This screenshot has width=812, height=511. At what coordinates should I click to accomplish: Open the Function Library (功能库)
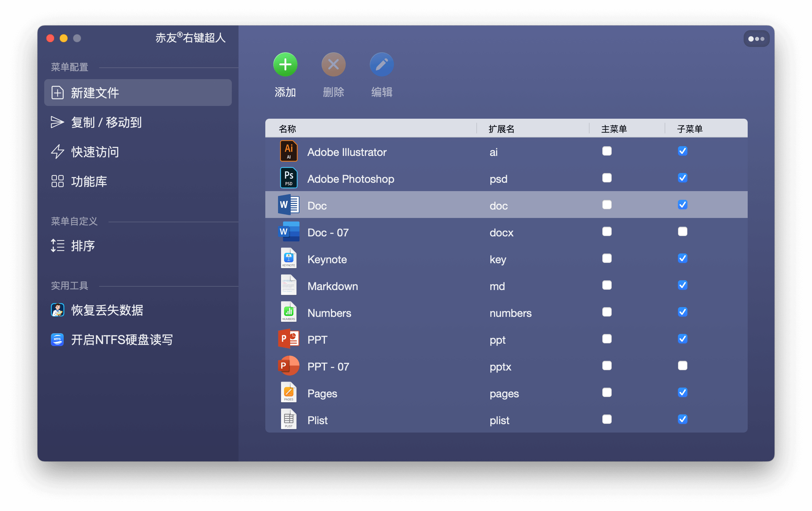[x=89, y=181]
